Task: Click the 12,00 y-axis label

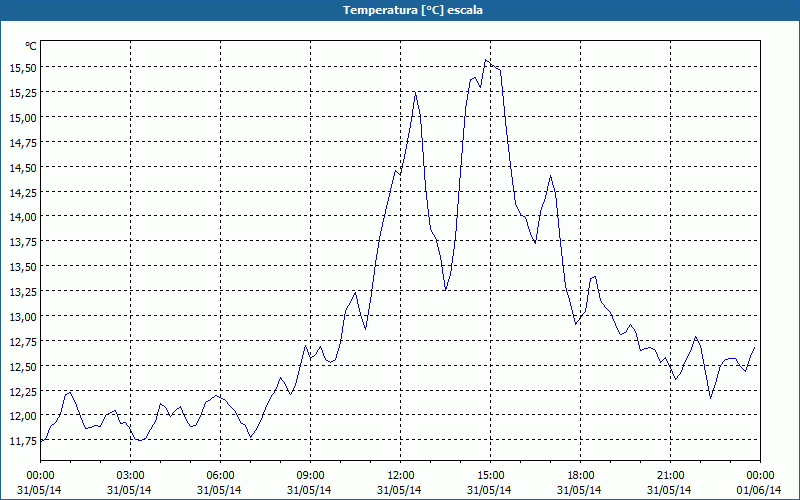Action: pos(23,415)
